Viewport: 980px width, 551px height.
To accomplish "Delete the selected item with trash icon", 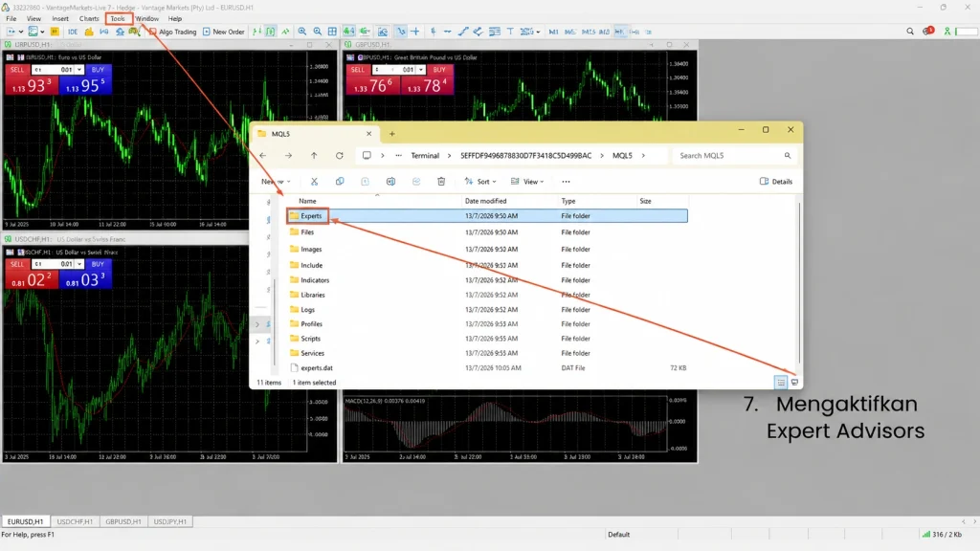I will (441, 182).
